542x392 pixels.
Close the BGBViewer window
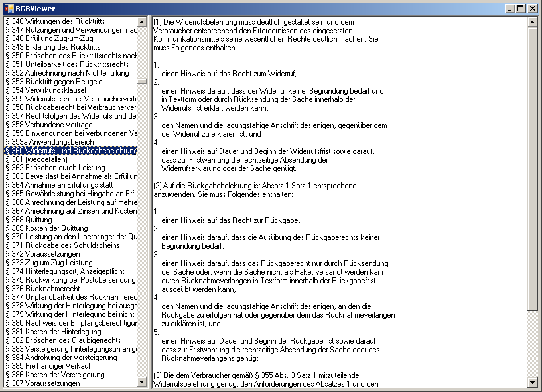pyautogui.click(x=533, y=9)
